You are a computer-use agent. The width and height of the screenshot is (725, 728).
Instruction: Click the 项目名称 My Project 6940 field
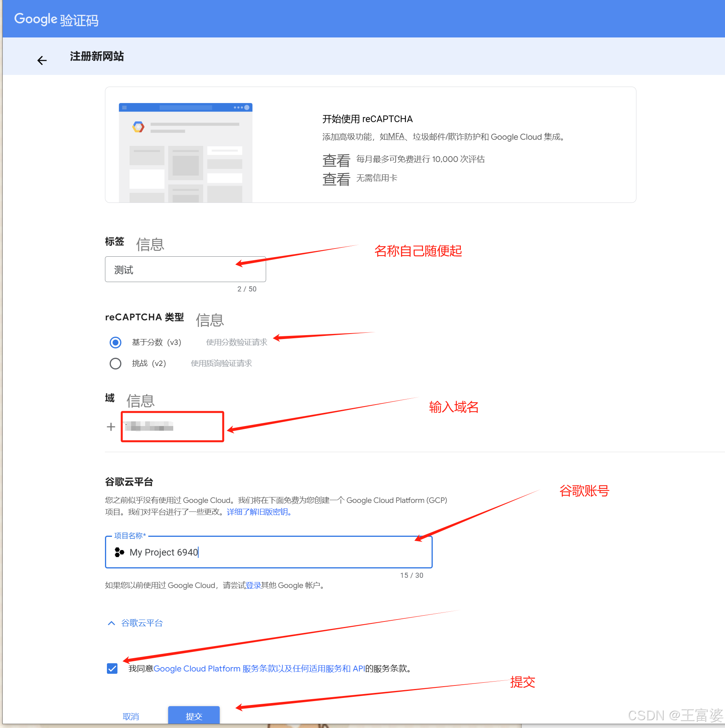click(x=269, y=552)
